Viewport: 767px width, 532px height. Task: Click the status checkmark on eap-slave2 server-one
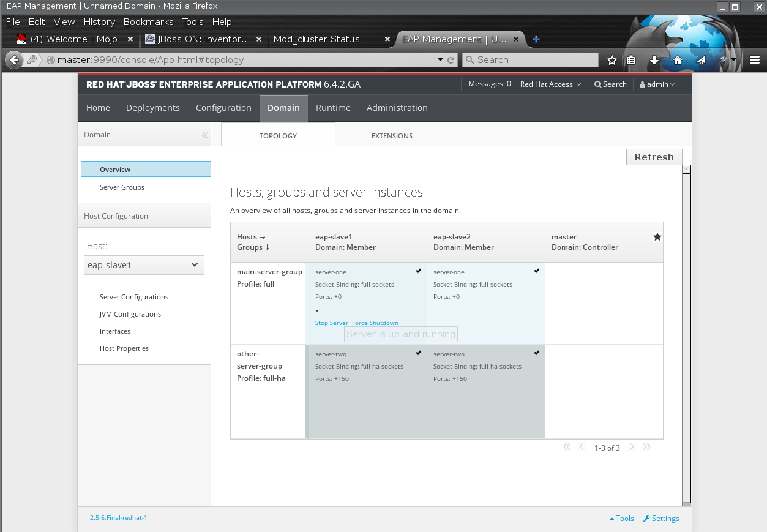pyautogui.click(x=537, y=271)
